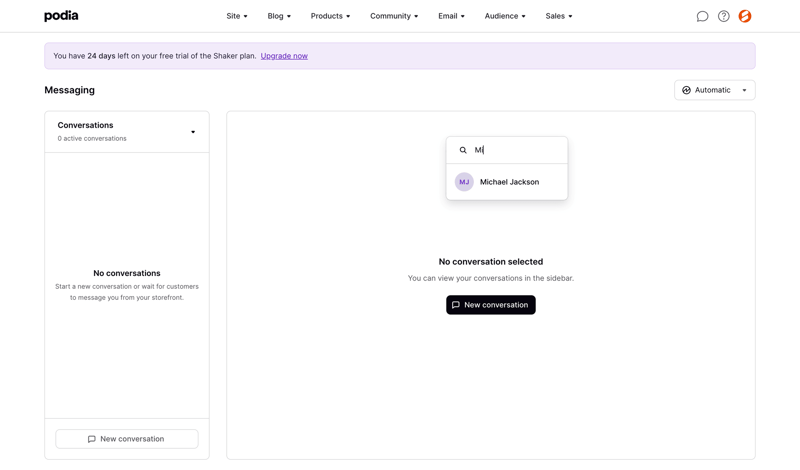Focus the contact search input field

point(507,150)
